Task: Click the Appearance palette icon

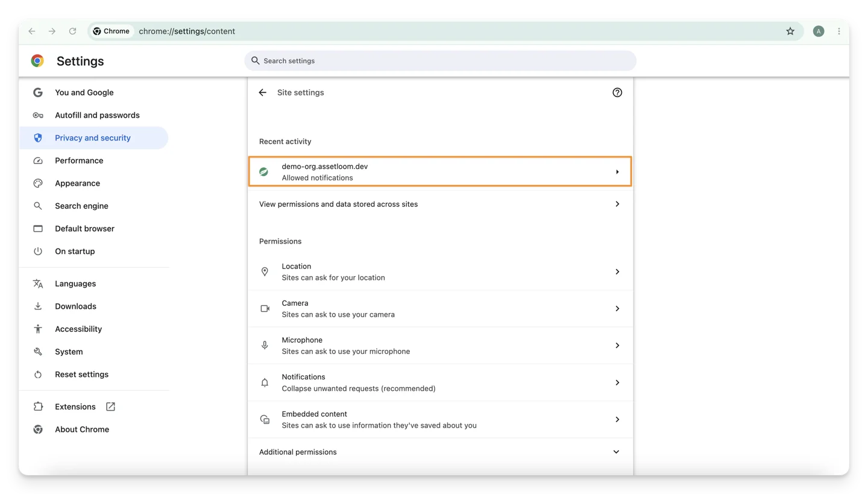Action: [x=38, y=183]
